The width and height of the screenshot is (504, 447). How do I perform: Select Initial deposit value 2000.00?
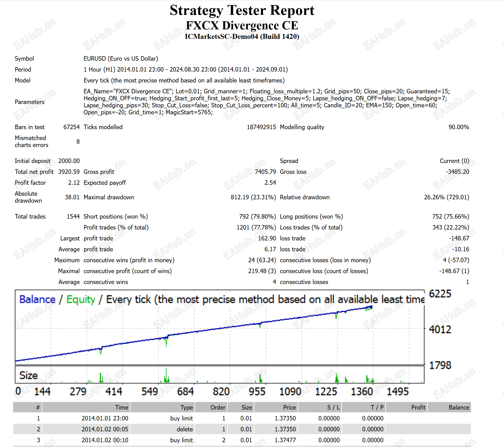click(x=69, y=161)
